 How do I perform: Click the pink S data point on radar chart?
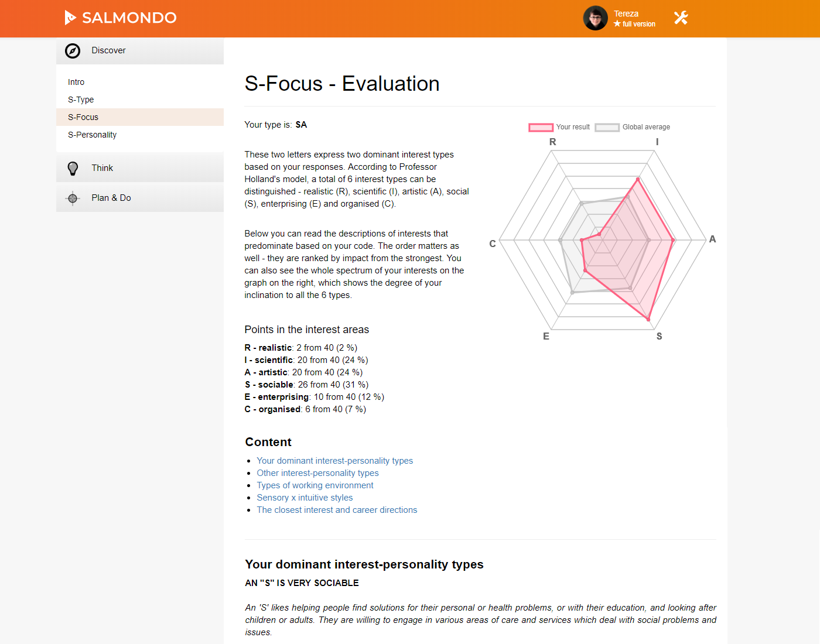pyautogui.click(x=648, y=319)
